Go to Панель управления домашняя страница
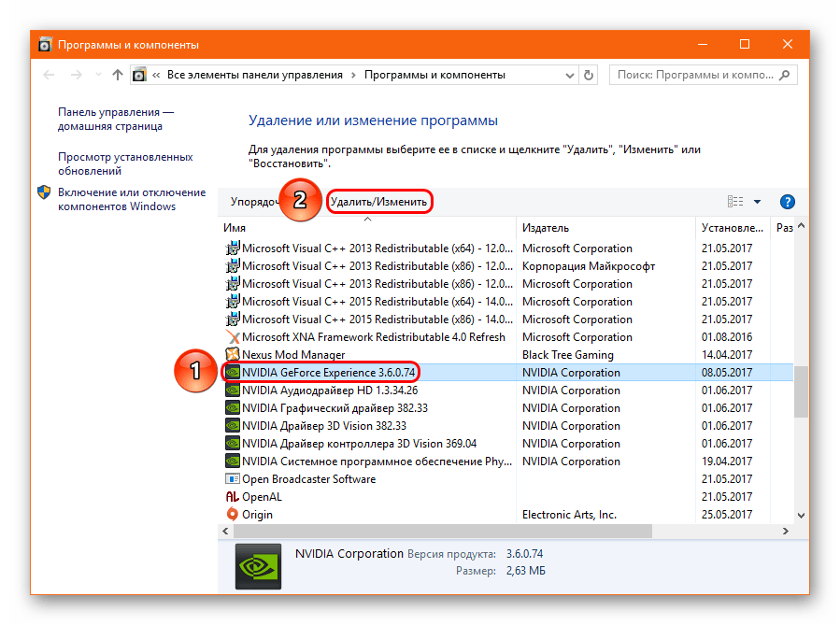 (x=115, y=119)
